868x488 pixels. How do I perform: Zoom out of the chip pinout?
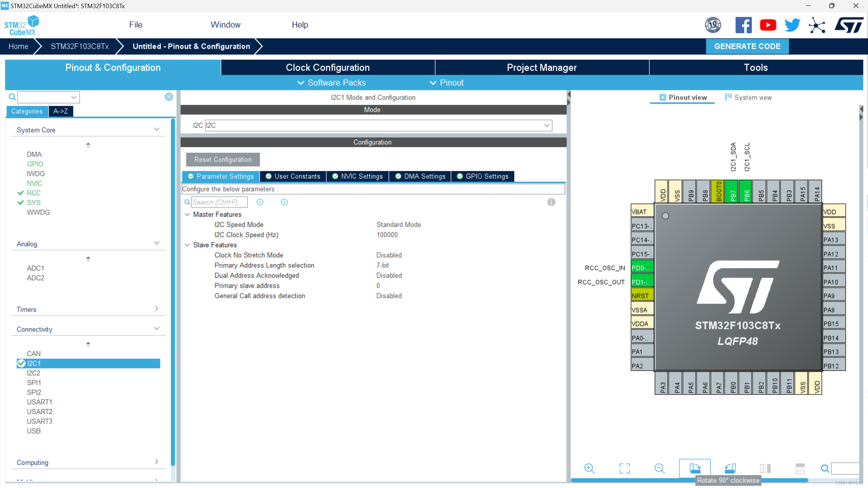(x=659, y=468)
